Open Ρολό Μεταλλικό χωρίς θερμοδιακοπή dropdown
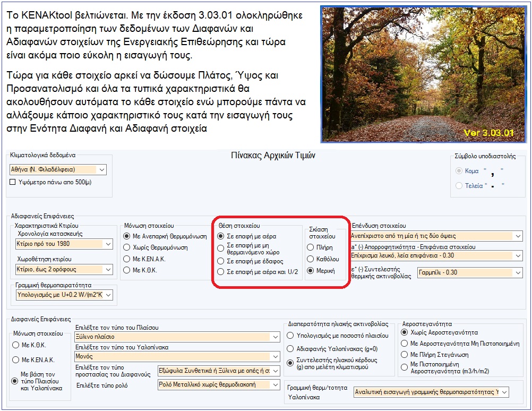This screenshot has height=411, width=532. point(219,385)
